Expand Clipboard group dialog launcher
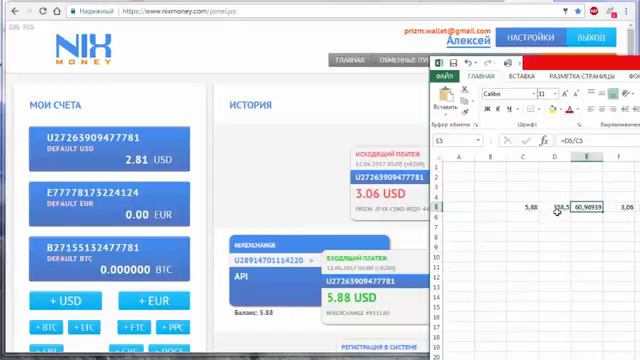Viewport: 640px width, 360px height. click(476, 125)
